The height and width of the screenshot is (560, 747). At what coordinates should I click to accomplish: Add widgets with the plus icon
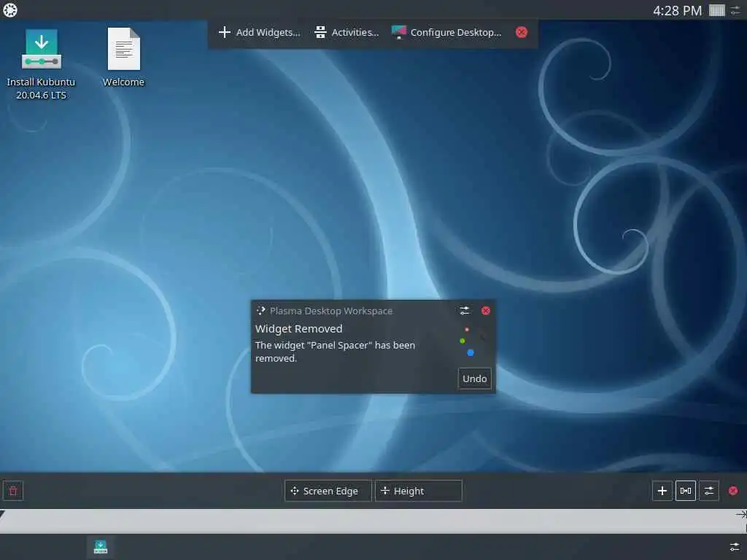click(x=662, y=491)
